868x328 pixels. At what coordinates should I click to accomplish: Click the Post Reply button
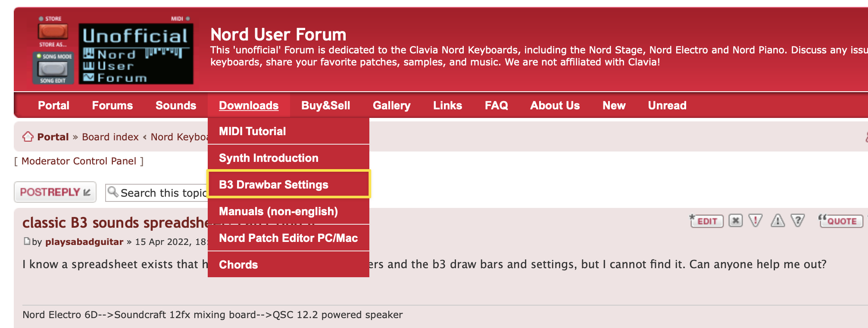tap(55, 192)
